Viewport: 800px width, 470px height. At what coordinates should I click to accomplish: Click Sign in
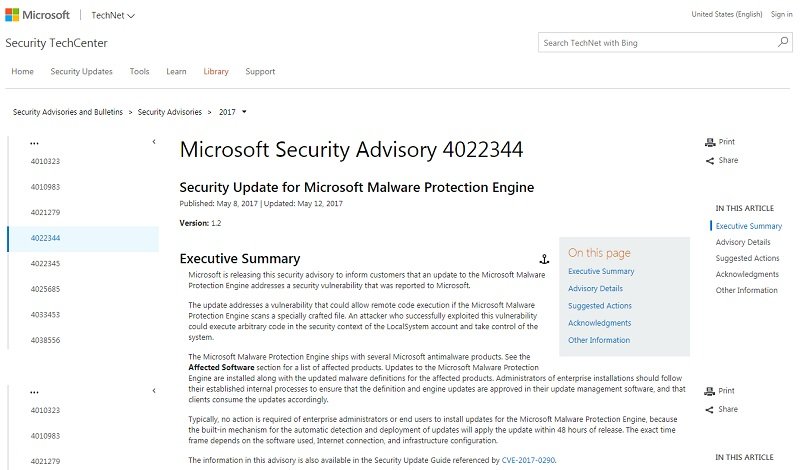tap(782, 14)
